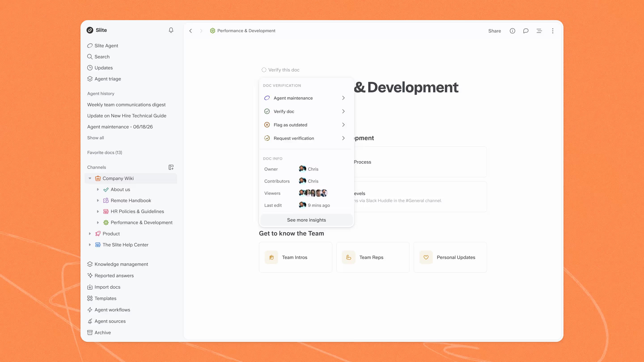Image resolution: width=644 pixels, height=362 pixels.
Task: Click Verify this doc
Action: 280,70
